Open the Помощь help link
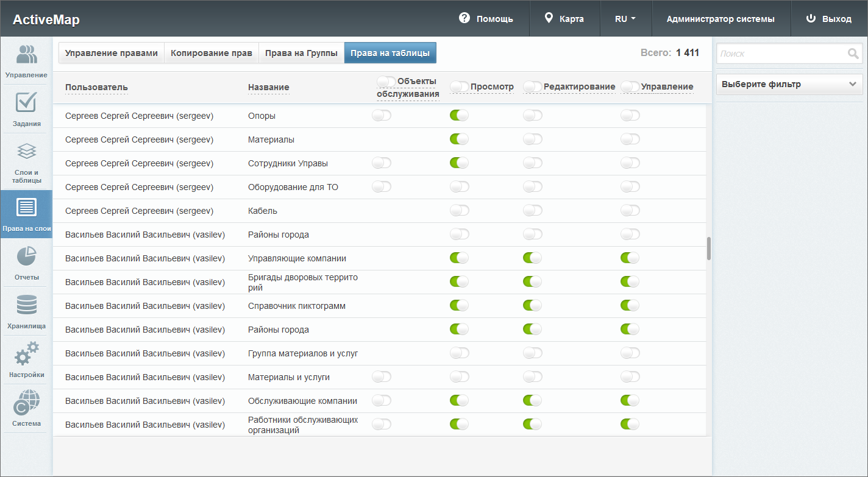 pyautogui.click(x=486, y=19)
